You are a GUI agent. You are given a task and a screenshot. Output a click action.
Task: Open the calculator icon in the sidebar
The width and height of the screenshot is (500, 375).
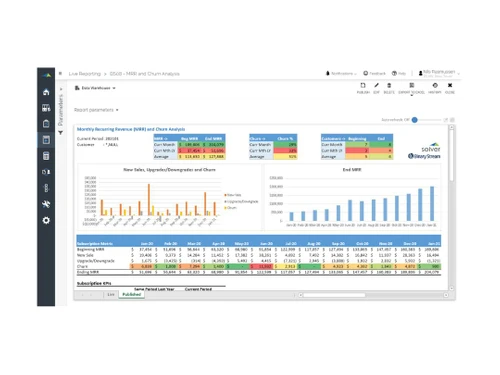point(46,156)
